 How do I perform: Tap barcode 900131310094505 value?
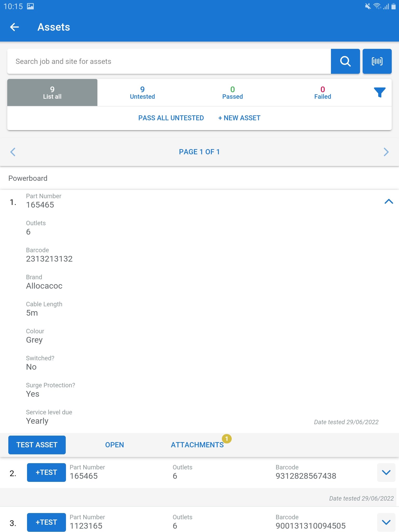point(311,526)
